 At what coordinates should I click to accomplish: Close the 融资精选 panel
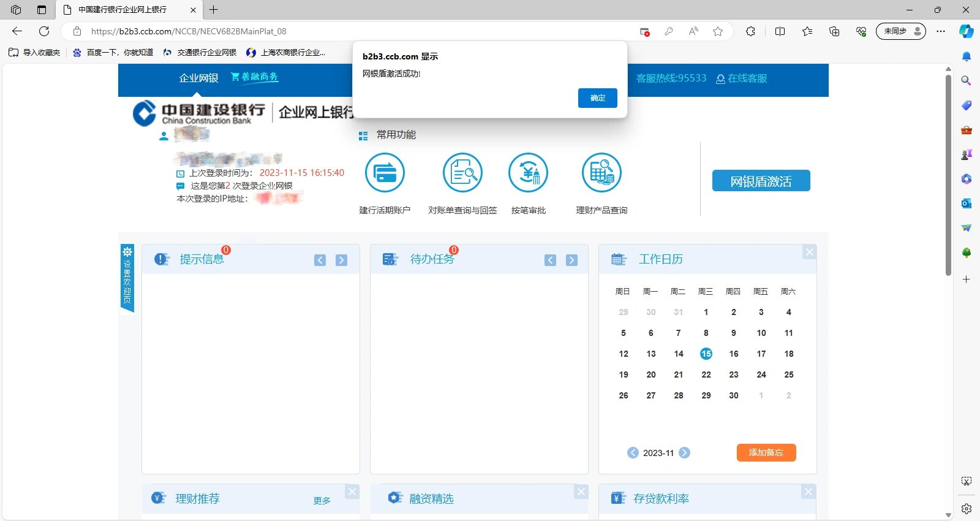pyautogui.click(x=581, y=492)
